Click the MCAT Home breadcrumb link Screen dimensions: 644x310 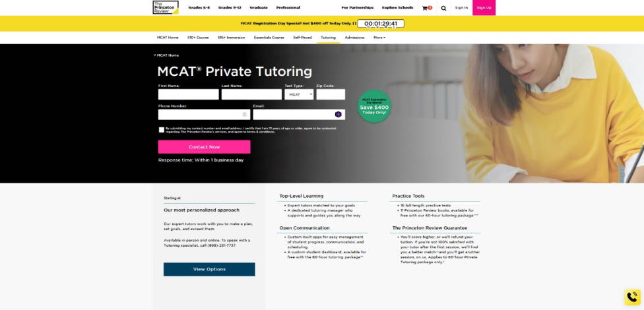tap(166, 55)
